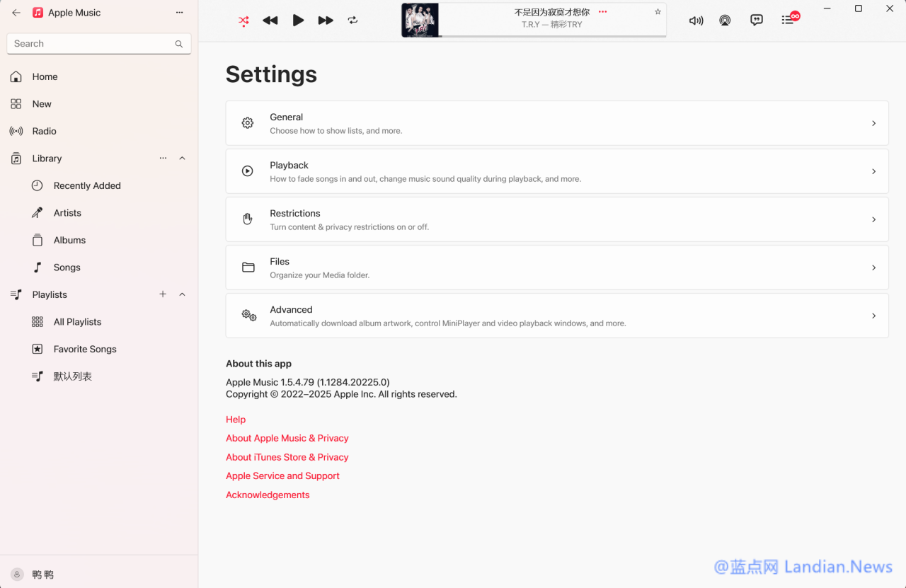
Task: Play the current song
Action: pos(298,21)
